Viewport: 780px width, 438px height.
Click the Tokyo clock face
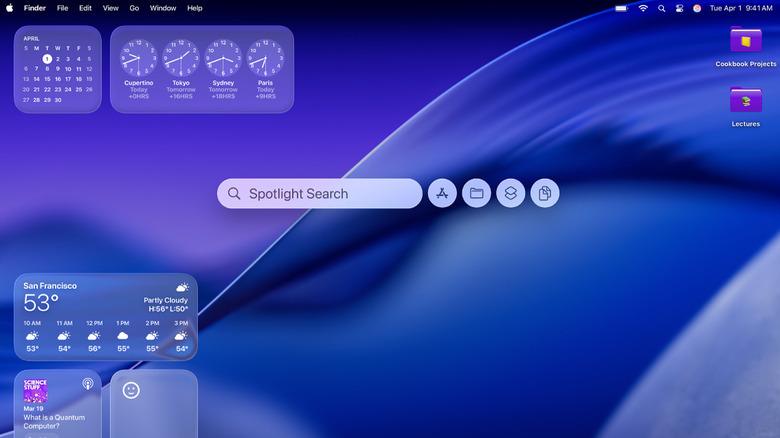(181, 58)
